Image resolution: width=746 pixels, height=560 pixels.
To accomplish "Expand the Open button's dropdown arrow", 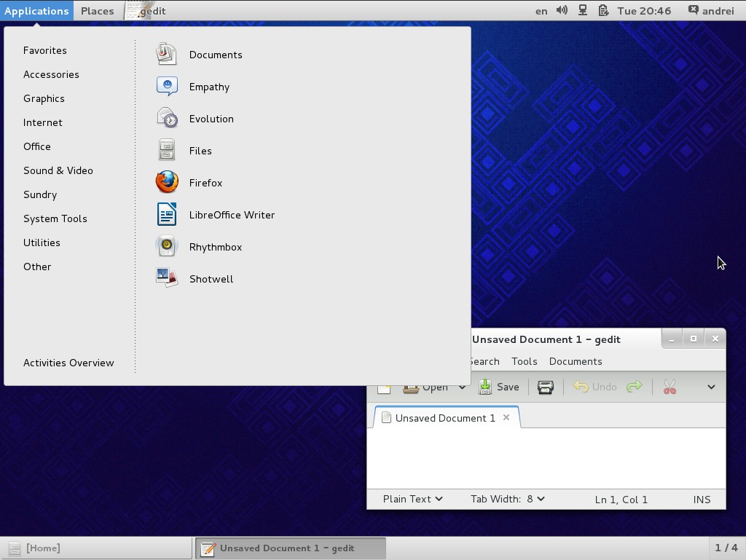I will [x=463, y=387].
